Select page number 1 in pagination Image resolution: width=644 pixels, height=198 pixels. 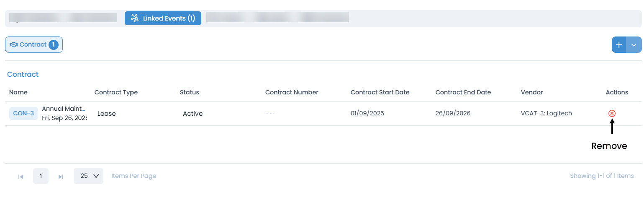pyautogui.click(x=41, y=176)
